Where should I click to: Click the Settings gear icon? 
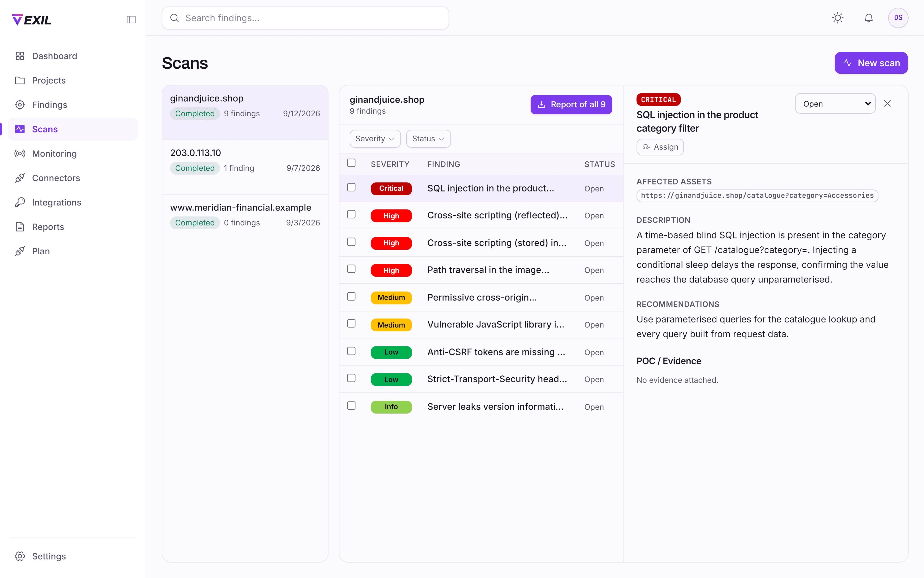coord(20,556)
